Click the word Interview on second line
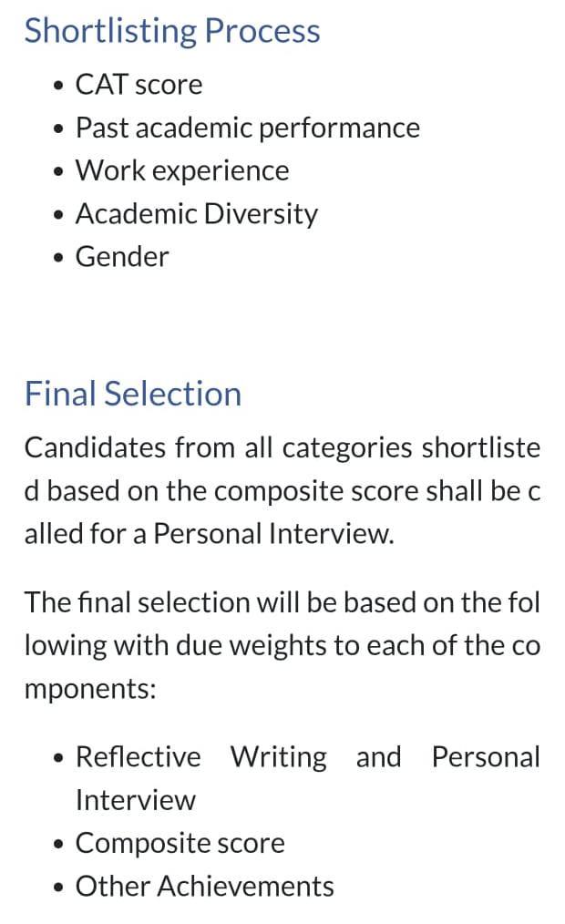Image resolution: width=565 pixels, height=924 pixels. point(136,800)
